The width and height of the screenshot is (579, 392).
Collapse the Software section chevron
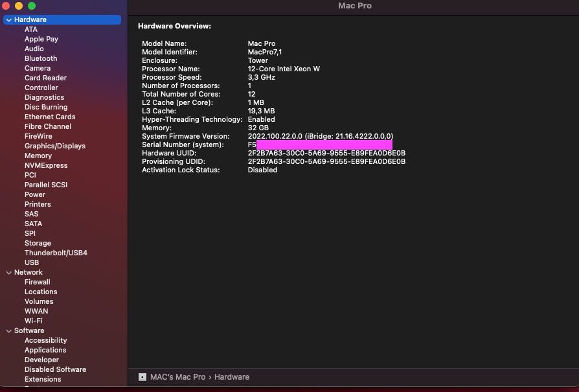(9, 331)
